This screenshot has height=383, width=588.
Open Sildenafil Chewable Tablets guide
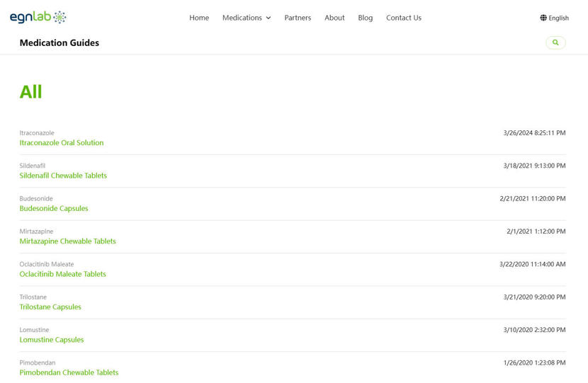[x=63, y=176]
